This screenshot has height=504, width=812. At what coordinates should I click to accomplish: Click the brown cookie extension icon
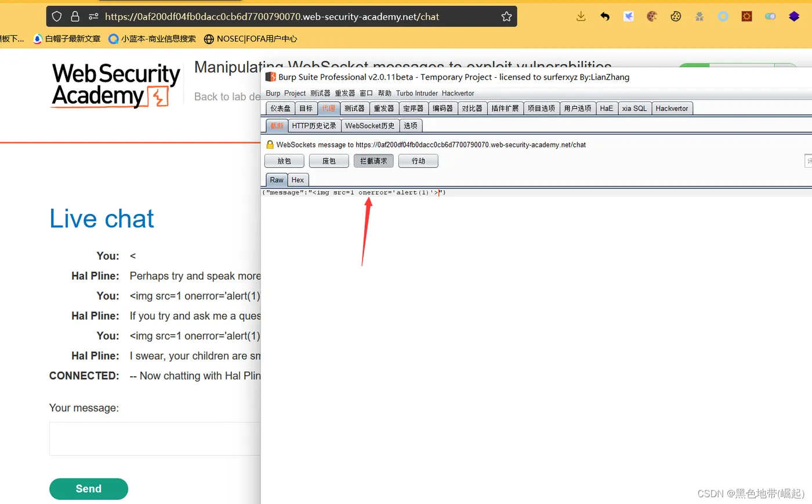[652, 16]
